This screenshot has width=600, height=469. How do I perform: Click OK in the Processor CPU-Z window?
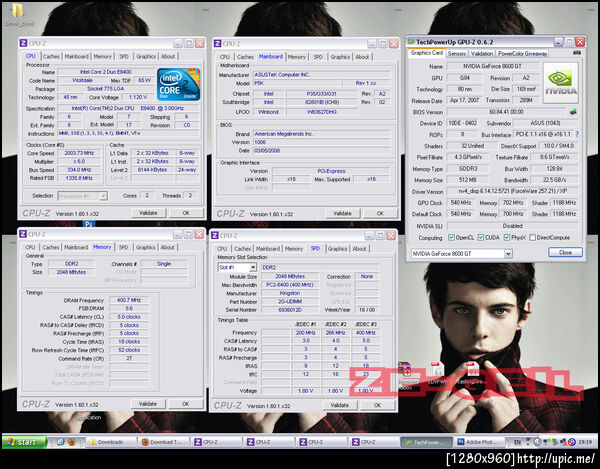(x=186, y=213)
